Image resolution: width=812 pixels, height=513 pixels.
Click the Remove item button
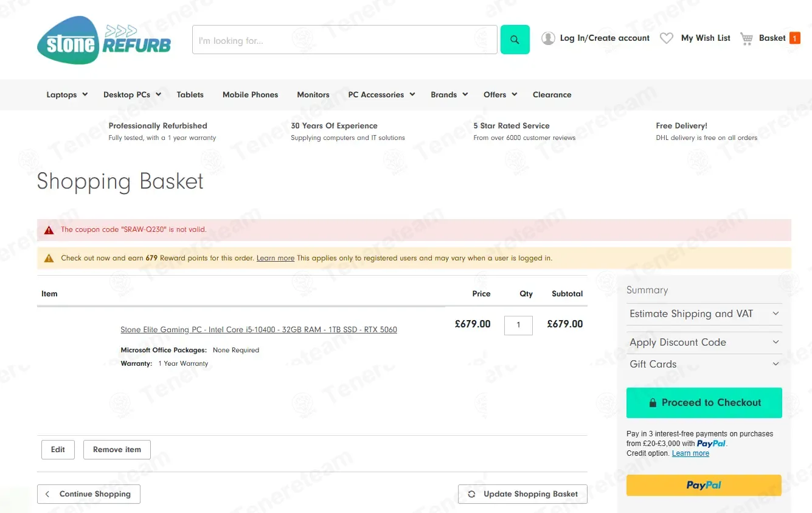tap(117, 450)
